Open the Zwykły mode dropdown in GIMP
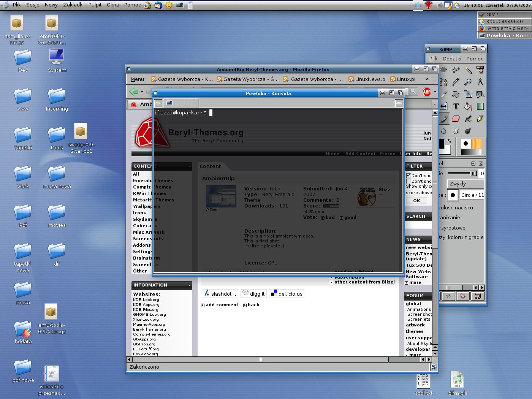 click(465, 184)
